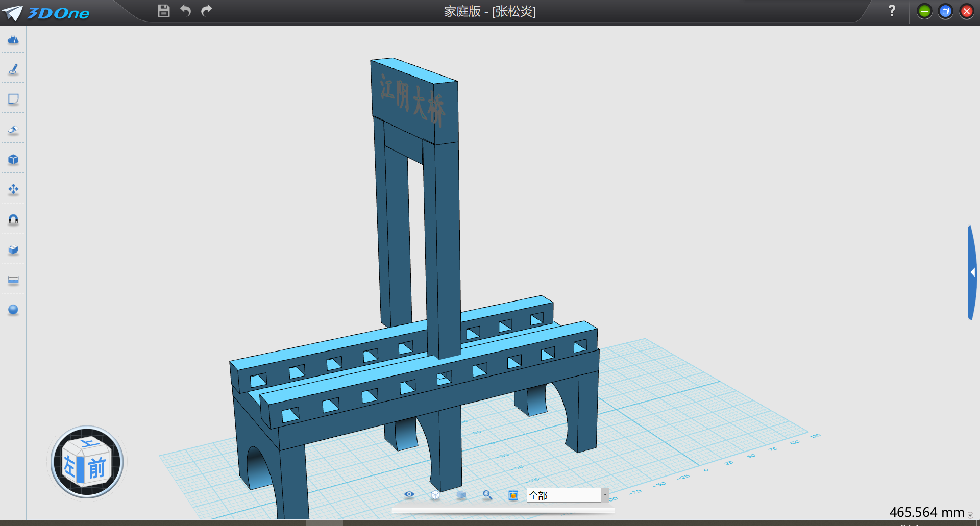This screenshot has height=526, width=980.
Task: Click the fit-all view icon in the bottom bar
Action: 513,495
